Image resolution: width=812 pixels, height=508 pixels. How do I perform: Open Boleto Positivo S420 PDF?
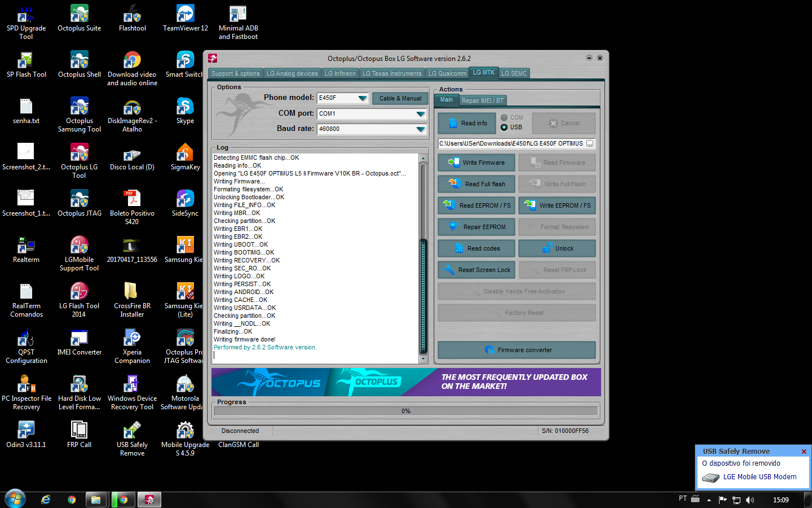[x=132, y=208]
